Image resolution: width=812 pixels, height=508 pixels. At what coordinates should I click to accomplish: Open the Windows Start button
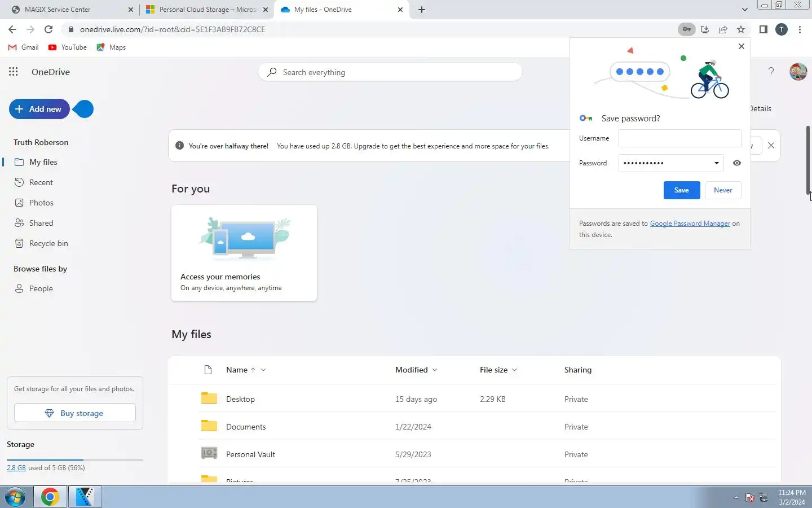coord(15,497)
